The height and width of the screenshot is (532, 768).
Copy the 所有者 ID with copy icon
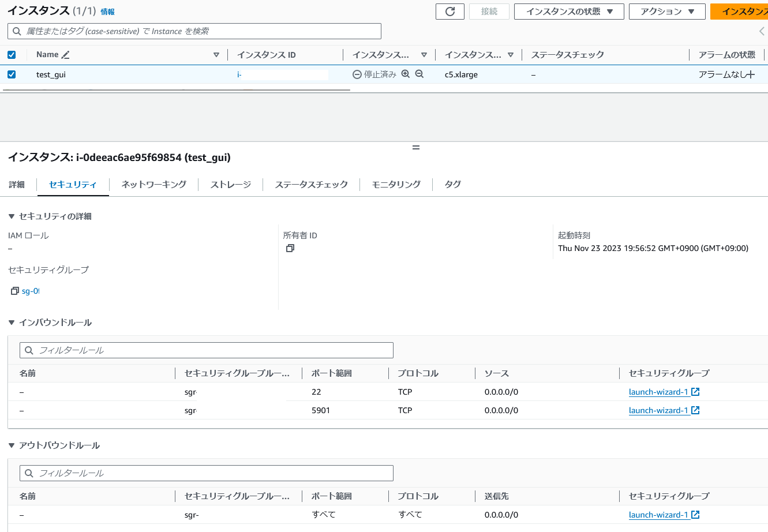(290, 248)
